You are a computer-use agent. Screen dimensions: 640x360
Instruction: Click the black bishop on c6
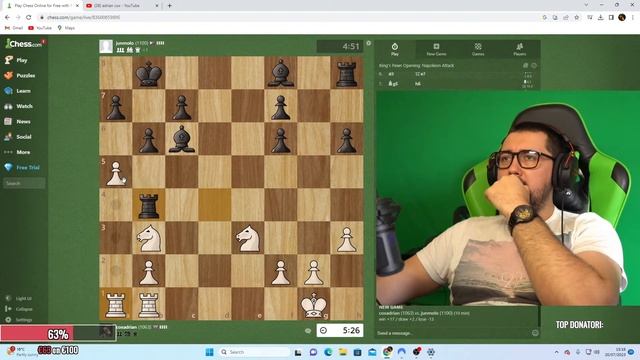182,139
